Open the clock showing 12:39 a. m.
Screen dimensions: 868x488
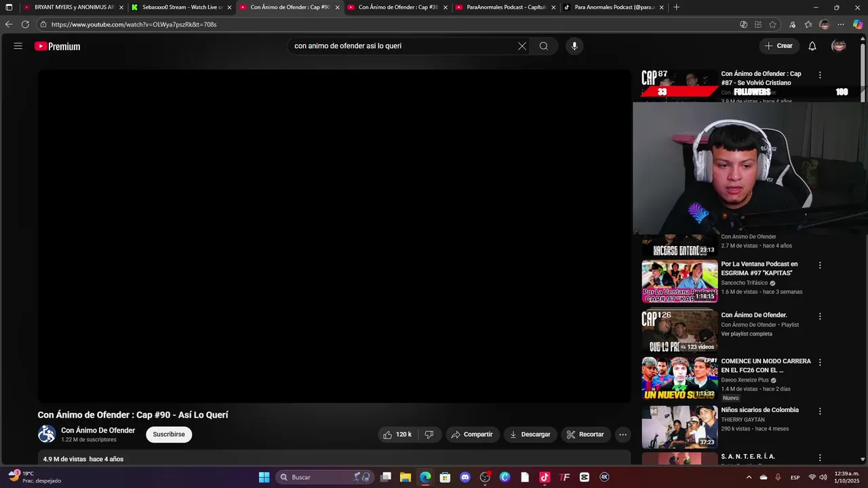[x=847, y=477]
